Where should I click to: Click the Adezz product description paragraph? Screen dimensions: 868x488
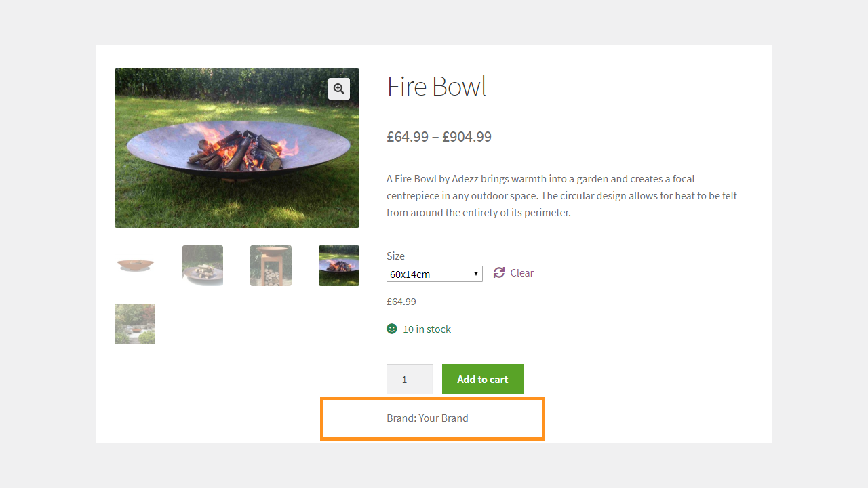[561, 195]
